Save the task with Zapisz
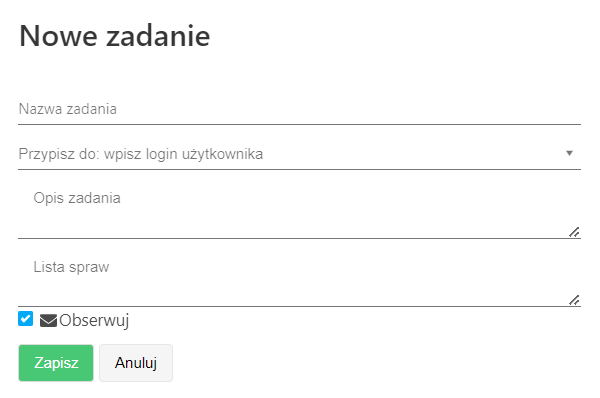Viewport: 600px width, 398px height. tap(56, 363)
